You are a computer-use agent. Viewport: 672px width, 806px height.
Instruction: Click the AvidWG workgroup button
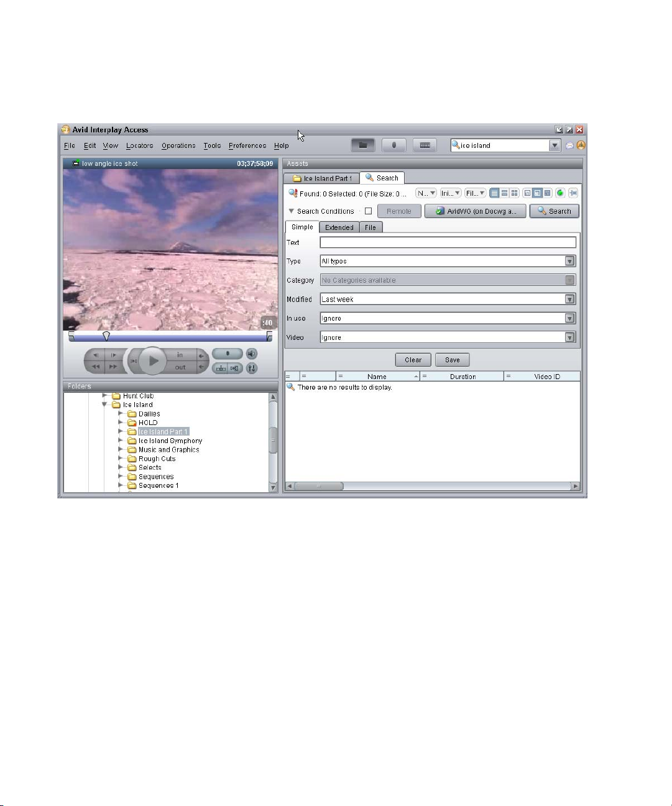(476, 211)
